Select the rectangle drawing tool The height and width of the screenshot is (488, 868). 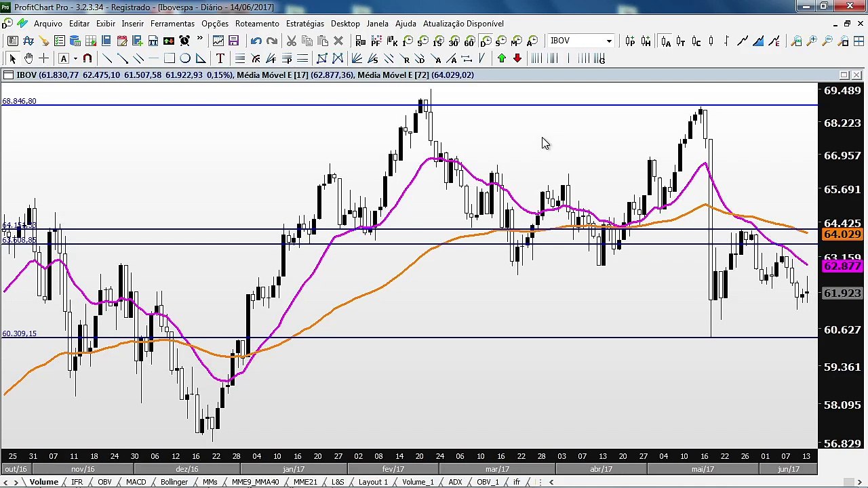(x=170, y=58)
